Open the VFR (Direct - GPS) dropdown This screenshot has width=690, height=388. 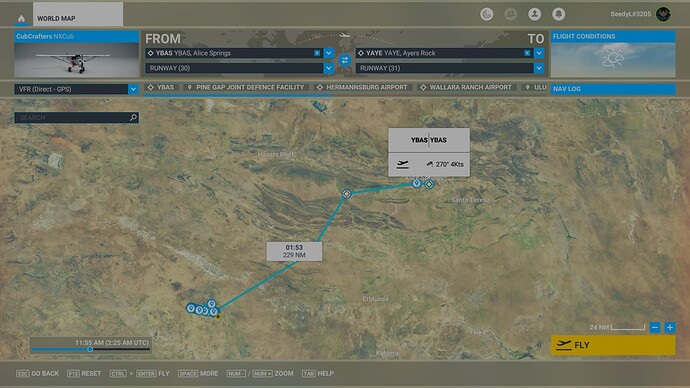(77, 89)
